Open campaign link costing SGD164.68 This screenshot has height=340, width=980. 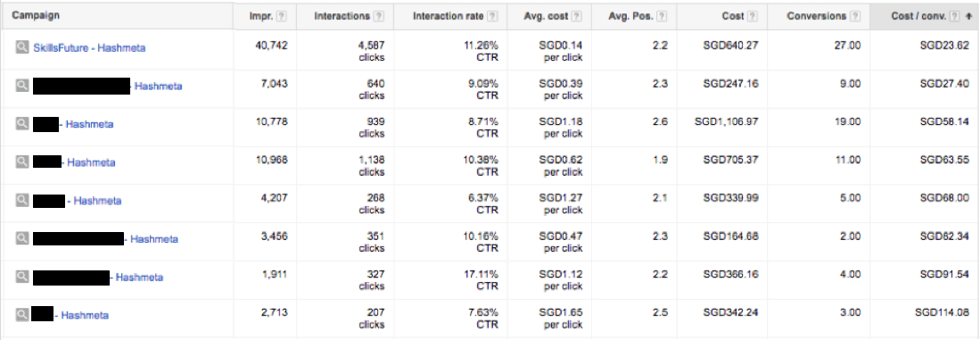(105, 239)
